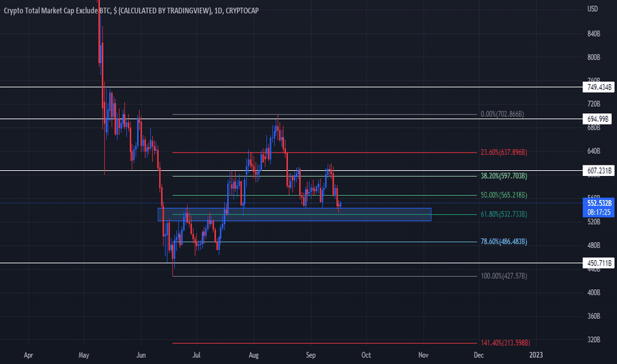Click the Fibonacci label 141.40%(313.598B)
The height and width of the screenshot is (364, 617).
(x=505, y=343)
